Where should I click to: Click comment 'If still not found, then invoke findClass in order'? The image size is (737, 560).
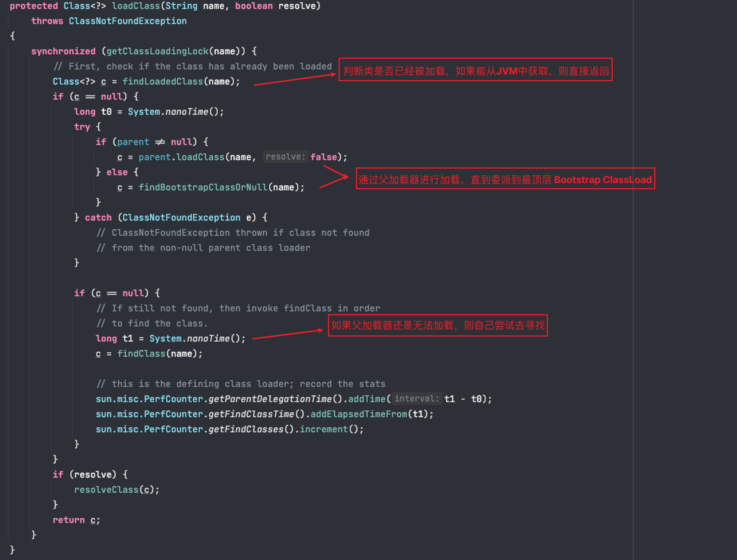point(238,309)
